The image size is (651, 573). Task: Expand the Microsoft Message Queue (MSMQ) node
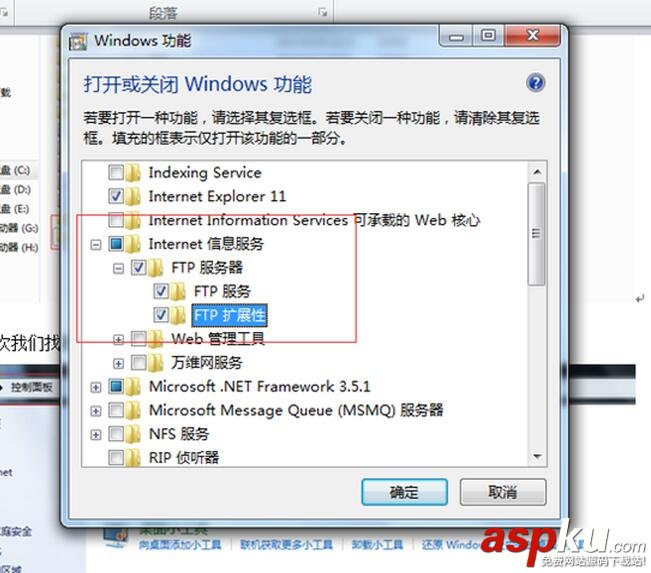96,411
